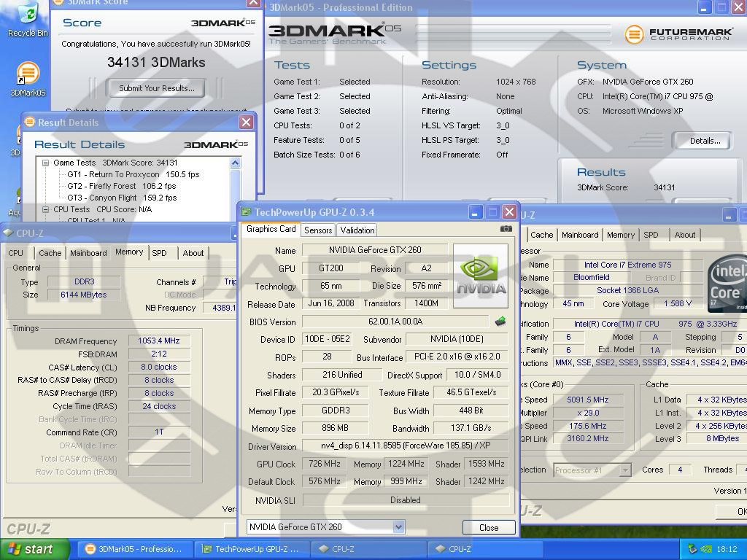
Task: Open Mainboard tab in left CPU-Z
Action: [x=88, y=253]
